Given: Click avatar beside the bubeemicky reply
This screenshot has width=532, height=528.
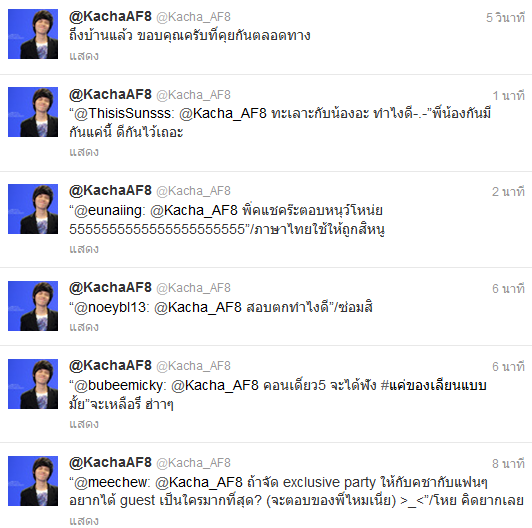Looking at the screenshot, I should [x=33, y=384].
